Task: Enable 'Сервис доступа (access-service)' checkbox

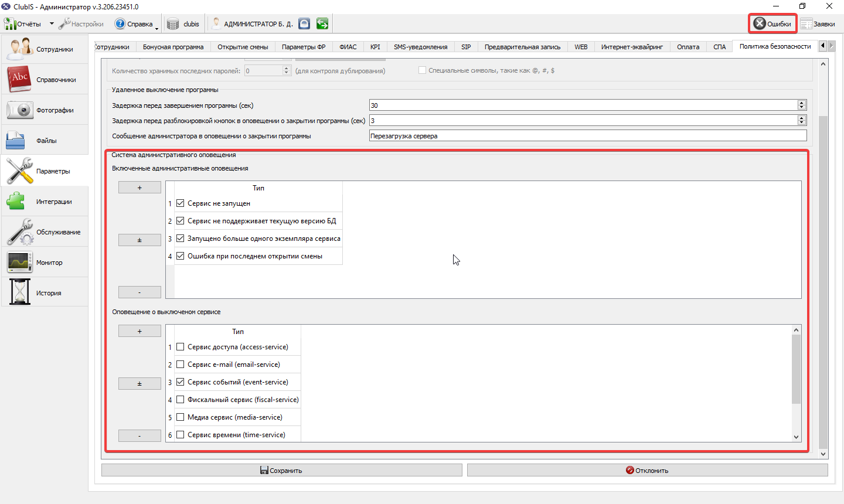Action: pyautogui.click(x=181, y=347)
